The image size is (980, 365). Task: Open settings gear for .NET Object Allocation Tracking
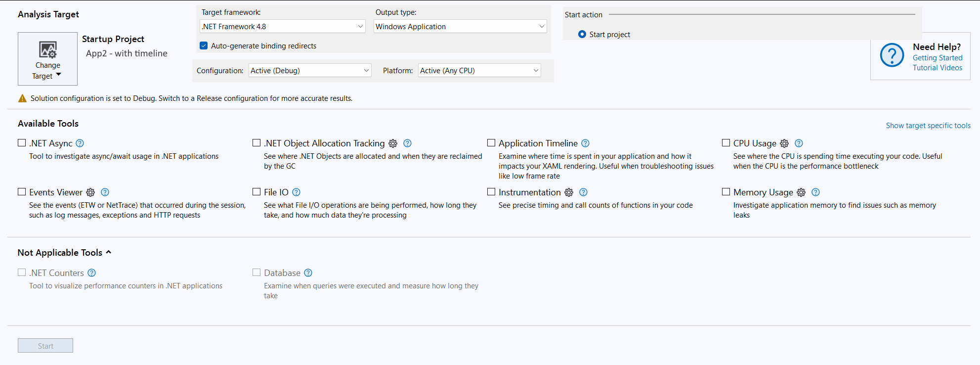click(x=393, y=143)
